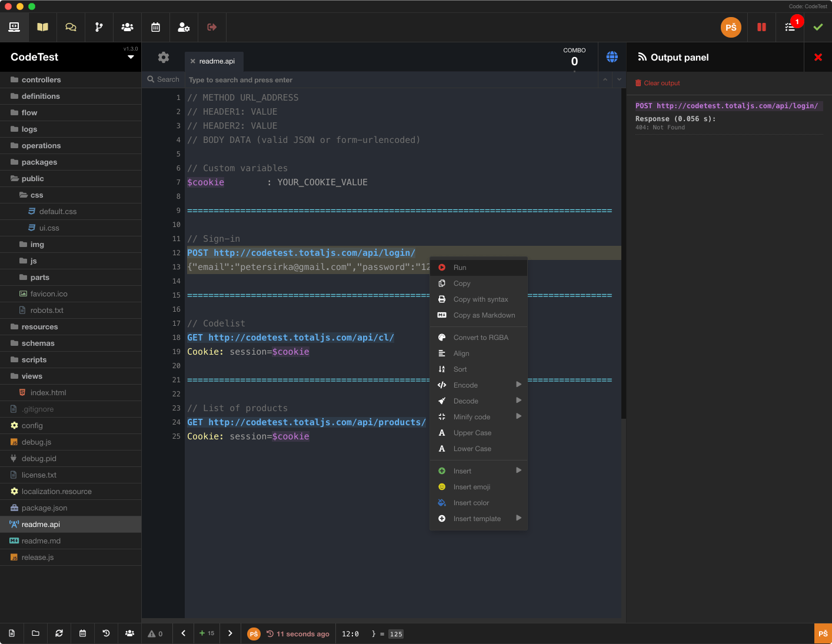Open the code editor laptop icon
Image resolution: width=832 pixels, height=644 pixels.
[14, 27]
